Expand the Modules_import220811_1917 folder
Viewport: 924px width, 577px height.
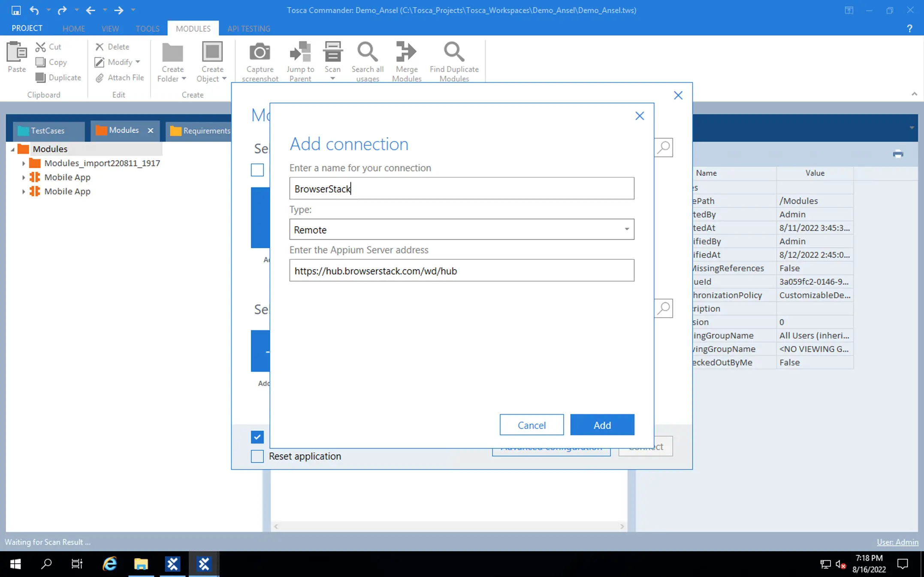coord(24,163)
